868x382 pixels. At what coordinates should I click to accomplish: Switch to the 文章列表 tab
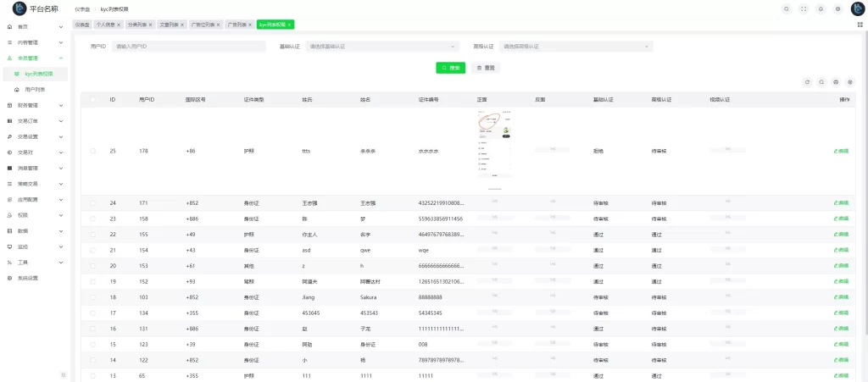pos(171,25)
